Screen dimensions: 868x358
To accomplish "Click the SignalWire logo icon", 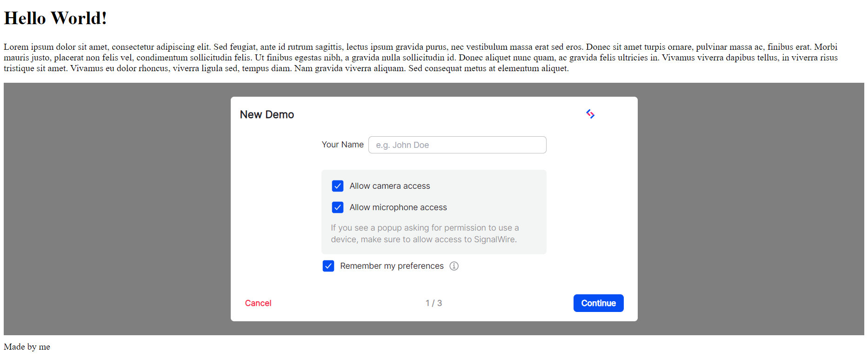I will [x=590, y=114].
